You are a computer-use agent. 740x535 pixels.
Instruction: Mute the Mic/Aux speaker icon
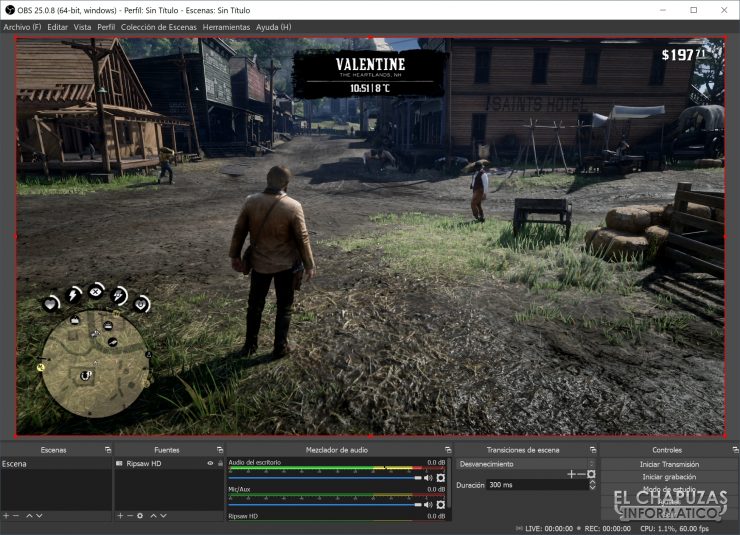(x=429, y=505)
